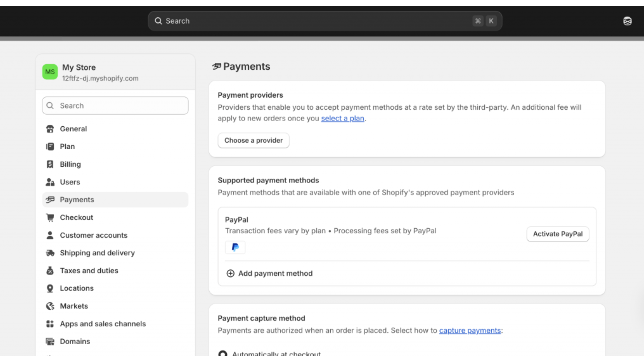Viewport: 644px width, 362px height.
Task: Open the profile avatar in the top bar
Action: point(627,21)
